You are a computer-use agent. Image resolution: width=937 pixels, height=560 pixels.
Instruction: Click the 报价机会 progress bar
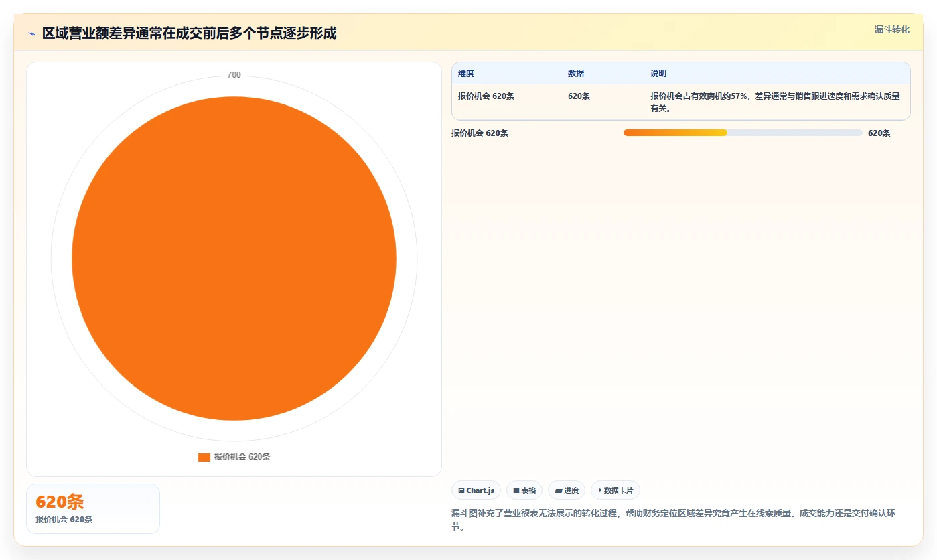coord(743,133)
